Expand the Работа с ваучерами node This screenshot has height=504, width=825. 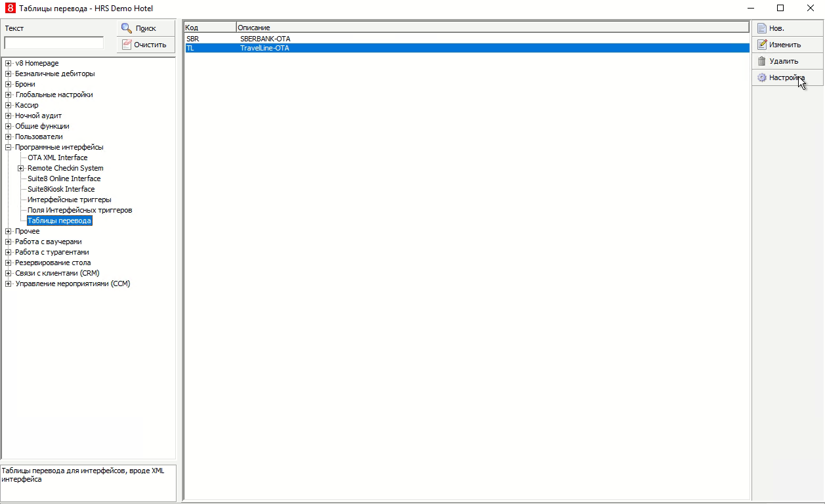click(9, 241)
